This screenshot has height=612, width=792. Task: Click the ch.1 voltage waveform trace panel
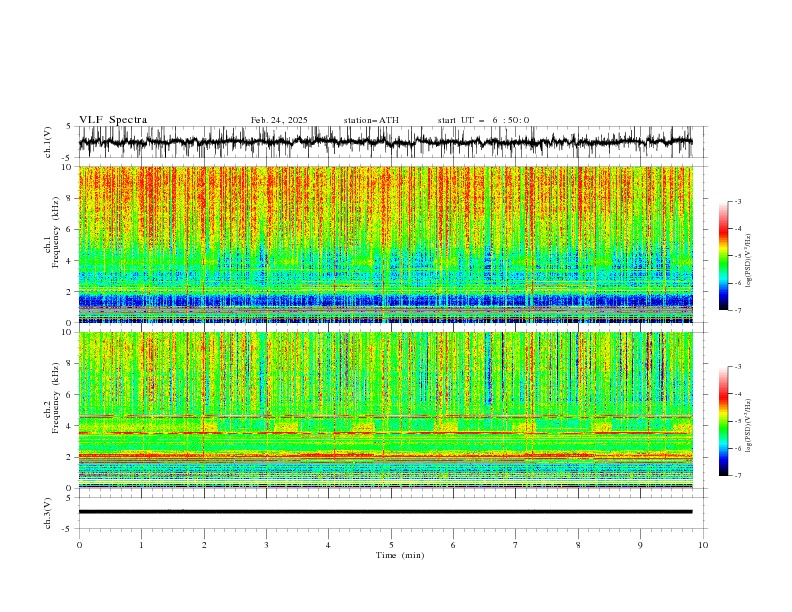tap(391, 142)
